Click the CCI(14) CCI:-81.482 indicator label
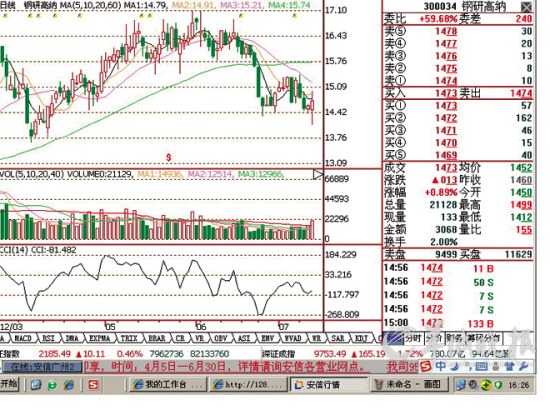 tap(38, 250)
